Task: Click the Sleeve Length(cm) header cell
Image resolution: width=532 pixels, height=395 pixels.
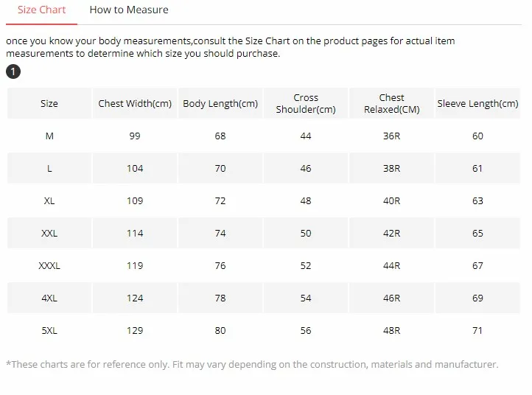Action: click(x=477, y=104)
